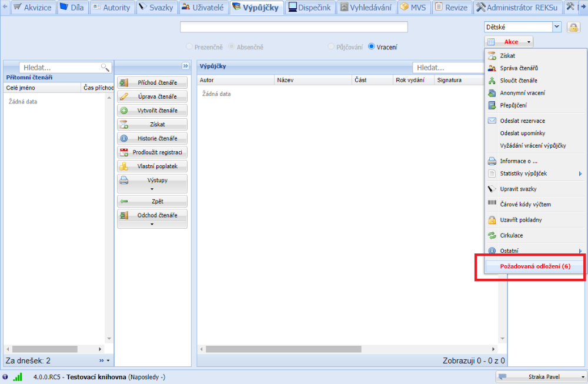588x384 pixels.
Task: Click the lock icon beside Dětské dropdown
Action: click(573, 27)
